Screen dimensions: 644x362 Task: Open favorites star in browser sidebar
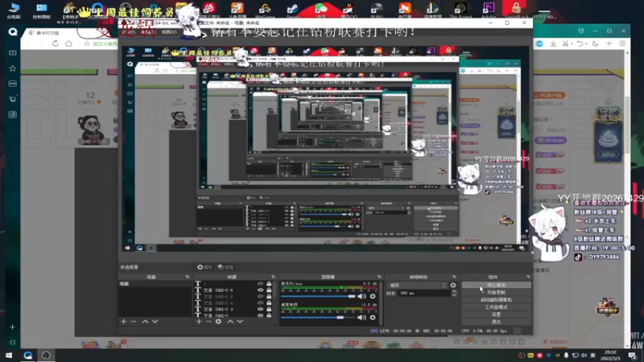point(13,68)
